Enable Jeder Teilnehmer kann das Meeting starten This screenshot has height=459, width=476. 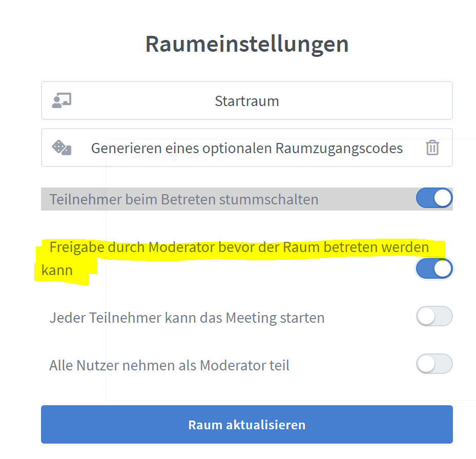(434, 316)
